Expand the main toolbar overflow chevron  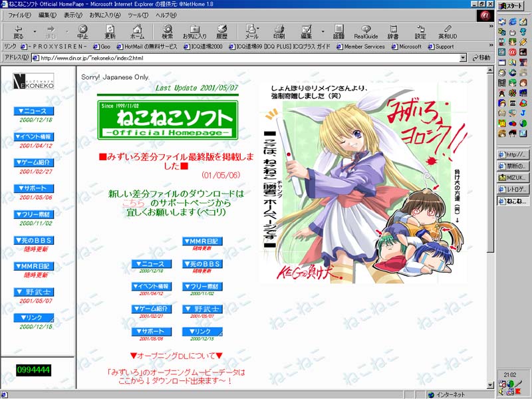[x=491, y=27]
